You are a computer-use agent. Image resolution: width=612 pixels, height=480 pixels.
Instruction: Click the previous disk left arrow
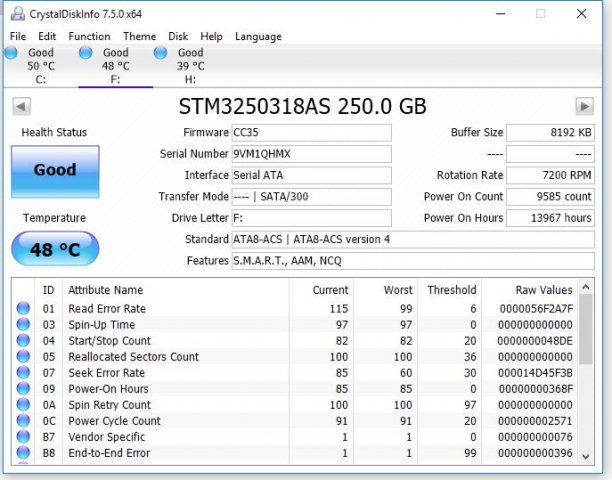point(21,106)
